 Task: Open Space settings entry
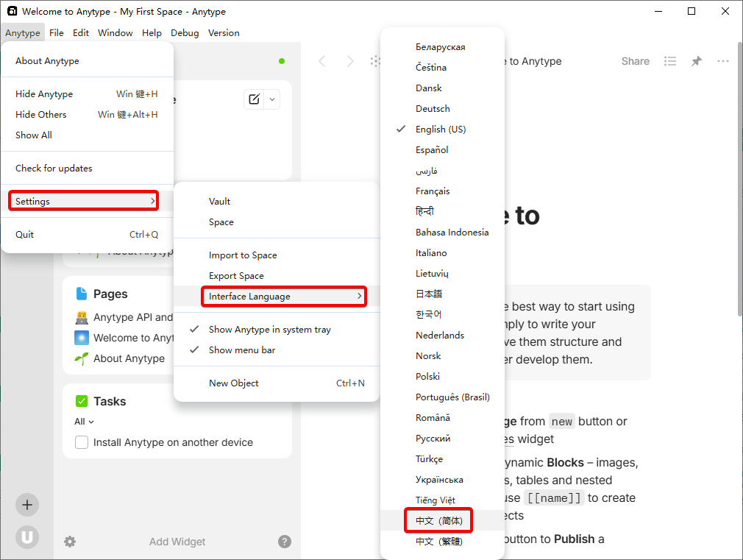click(x=277, y=222)
